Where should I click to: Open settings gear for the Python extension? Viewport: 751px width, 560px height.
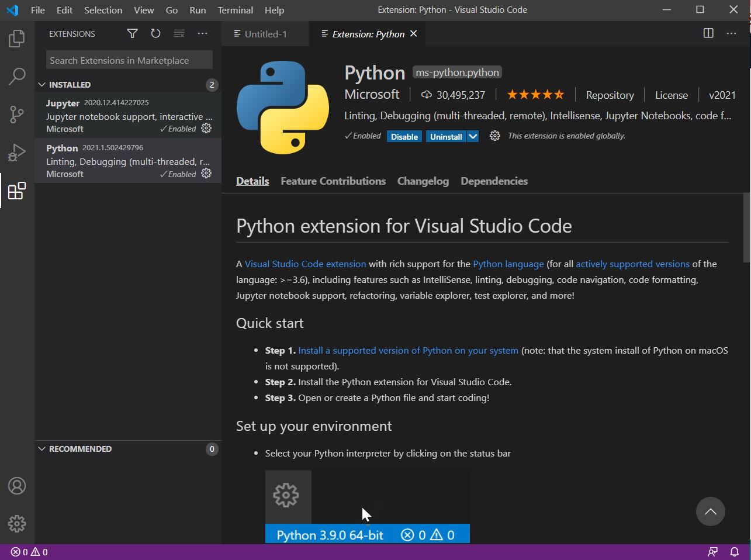click(x=206, y=173)
